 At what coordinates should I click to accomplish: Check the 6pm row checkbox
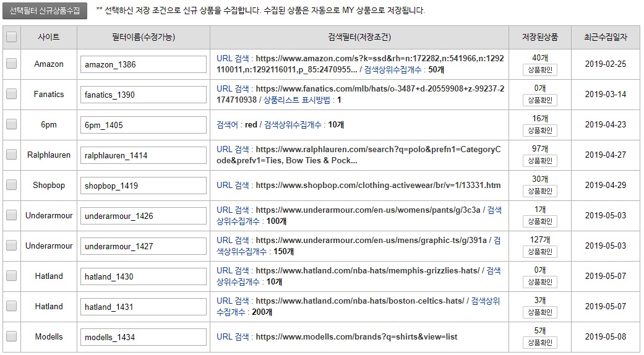(x=12, y=124)
